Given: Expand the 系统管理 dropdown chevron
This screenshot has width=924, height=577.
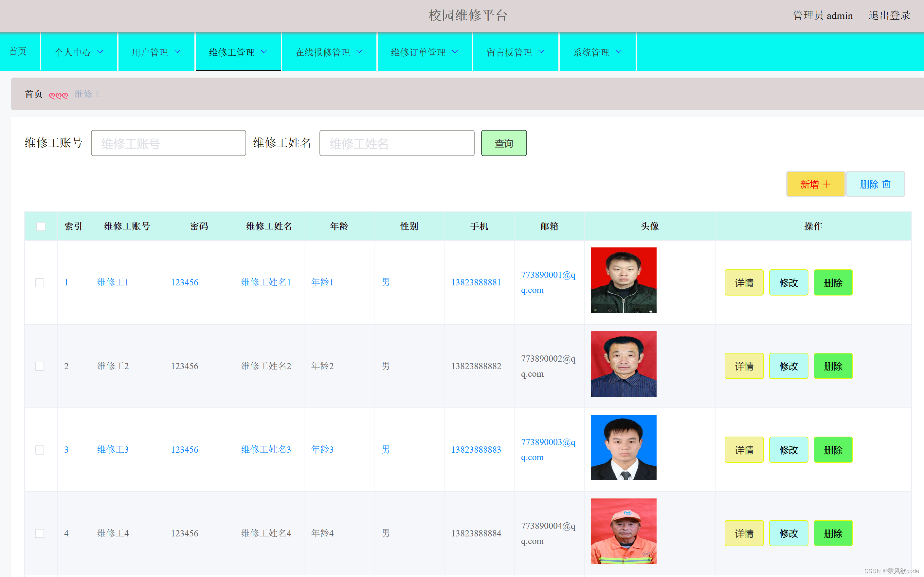Looking at the screenshot, I should pos(619,52).
